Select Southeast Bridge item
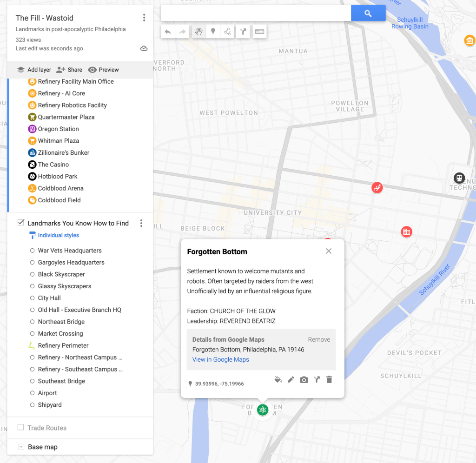 pyautogui.click(x=61, y=381)
